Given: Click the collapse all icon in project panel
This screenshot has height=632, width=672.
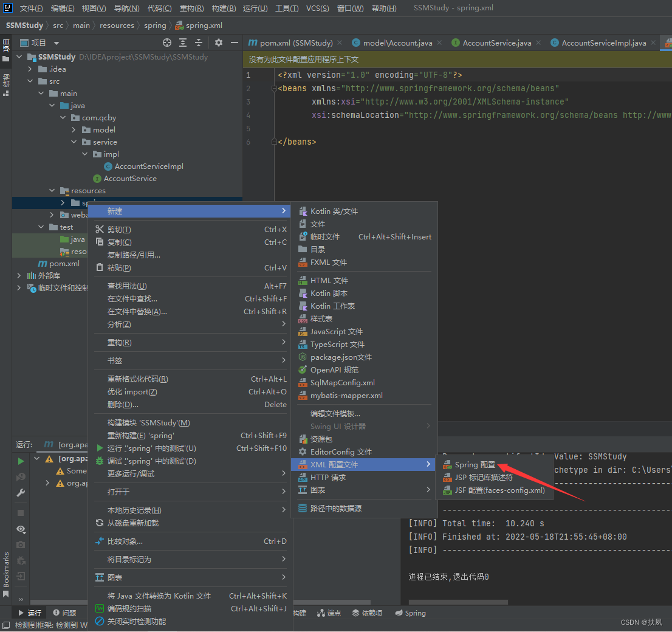Looking at the screenshot, I should click(x=199, y=43).
